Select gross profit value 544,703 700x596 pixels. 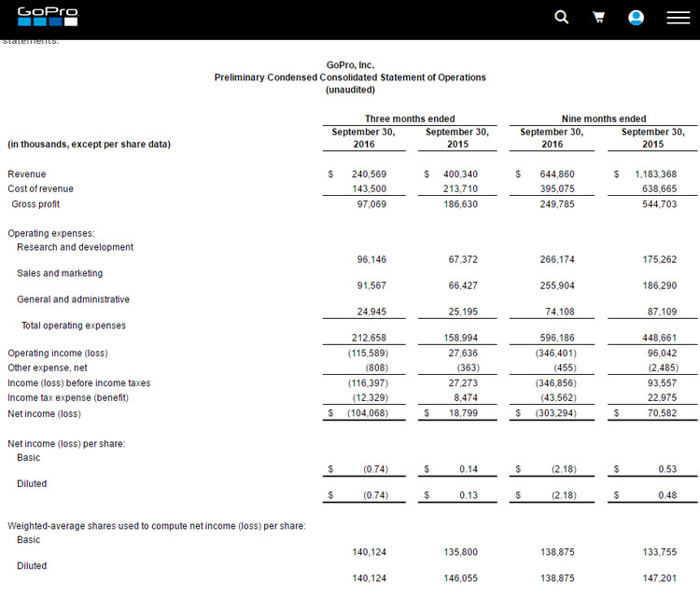(659, 204)
